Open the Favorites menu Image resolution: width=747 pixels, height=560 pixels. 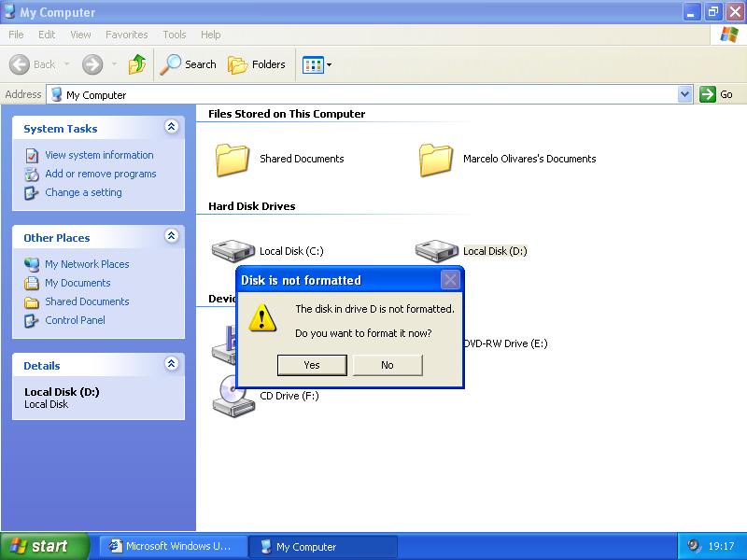click(x=127, y=35)
